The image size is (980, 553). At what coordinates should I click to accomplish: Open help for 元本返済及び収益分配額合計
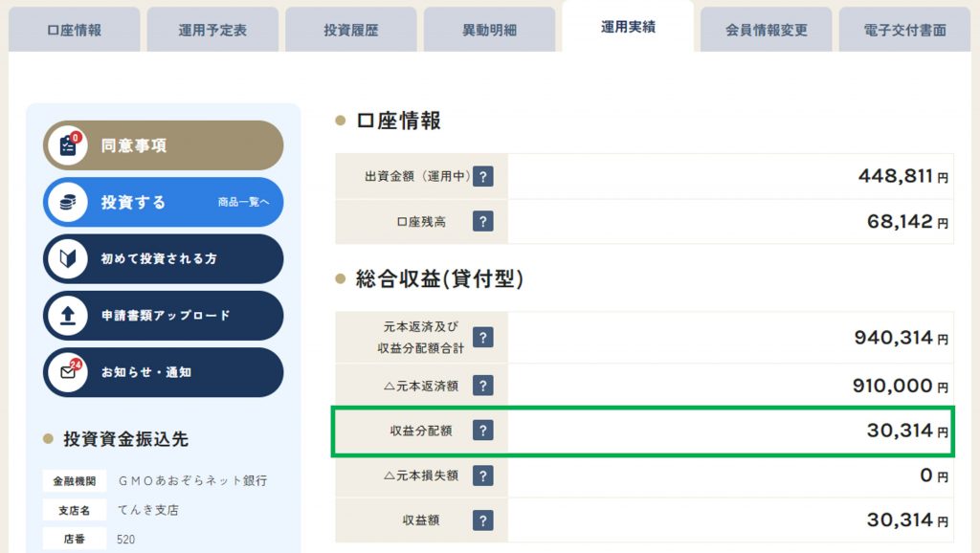(482, 338)
